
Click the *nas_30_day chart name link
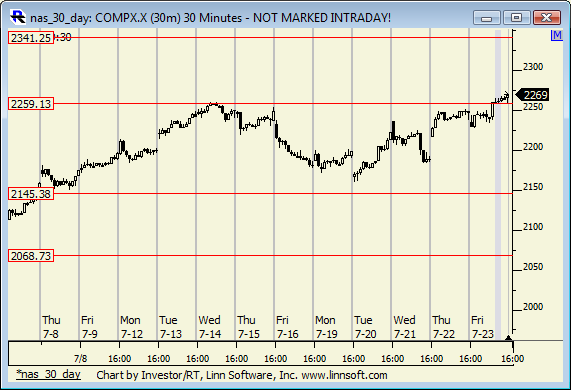coord(48,374)
